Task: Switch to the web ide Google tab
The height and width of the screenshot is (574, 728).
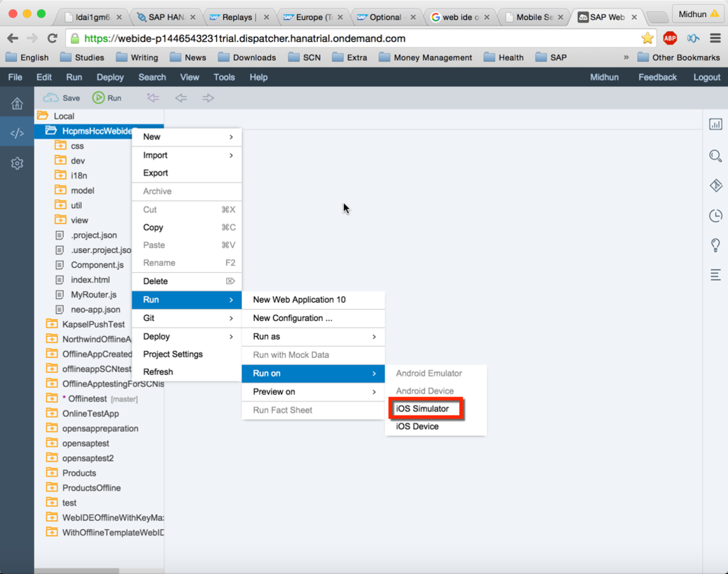Action: coord(461,17)
